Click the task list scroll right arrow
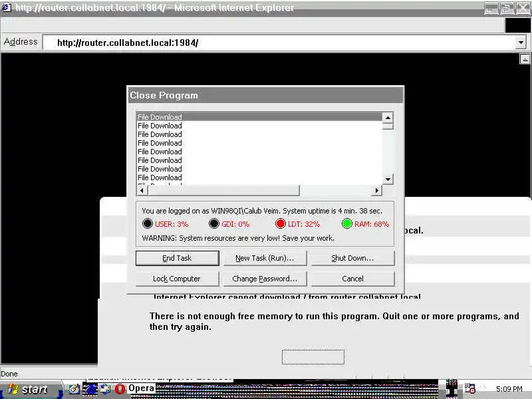 pyautogui.click(x=376, y=191)
